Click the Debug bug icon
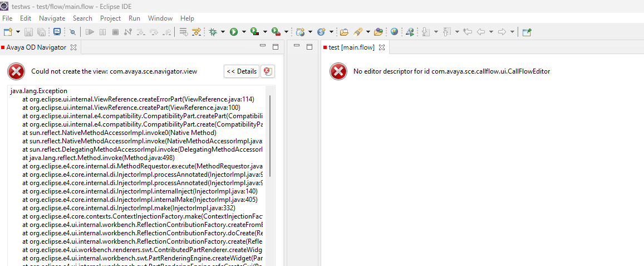 coord(213,32)
